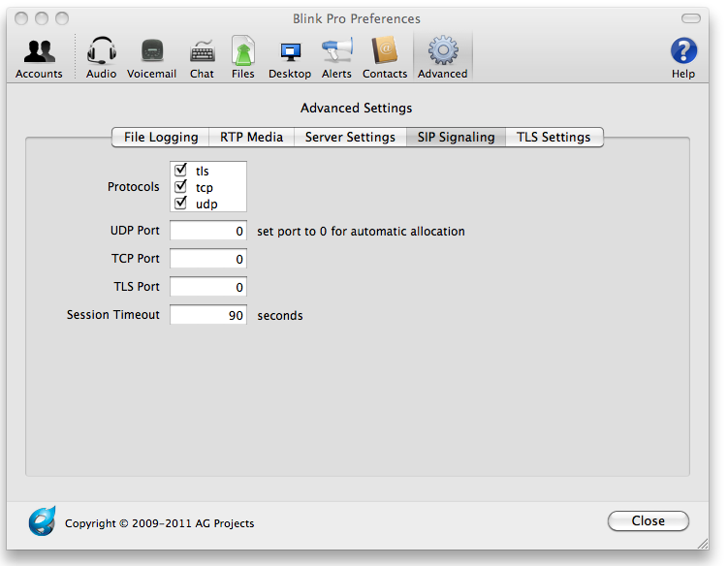Click the 'seconds' unit label

click(280, 316)
